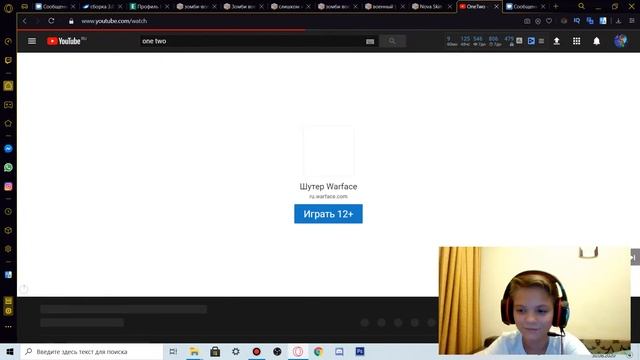Add page to bookmarks with heart icon
This screenshot has height=360, width=640.
[x=549, y=21]
